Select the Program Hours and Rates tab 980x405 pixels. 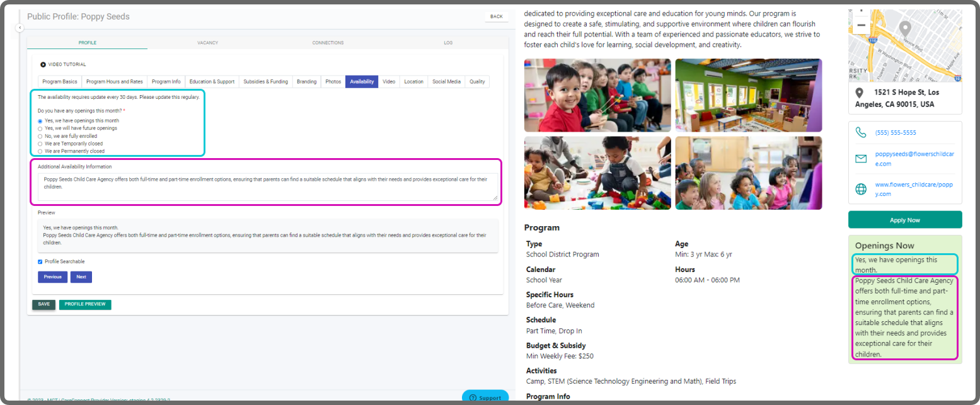[x=115, y=82]
